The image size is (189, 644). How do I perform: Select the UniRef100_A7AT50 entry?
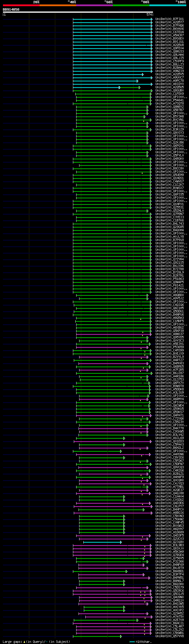[x=170, y=617]
